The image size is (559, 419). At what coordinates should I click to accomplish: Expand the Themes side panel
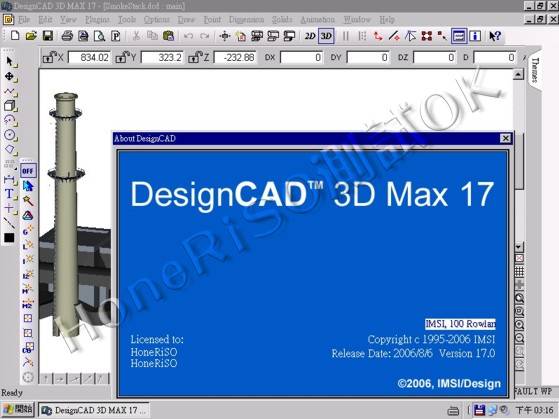pyautogui.click(x=535, y=70)
